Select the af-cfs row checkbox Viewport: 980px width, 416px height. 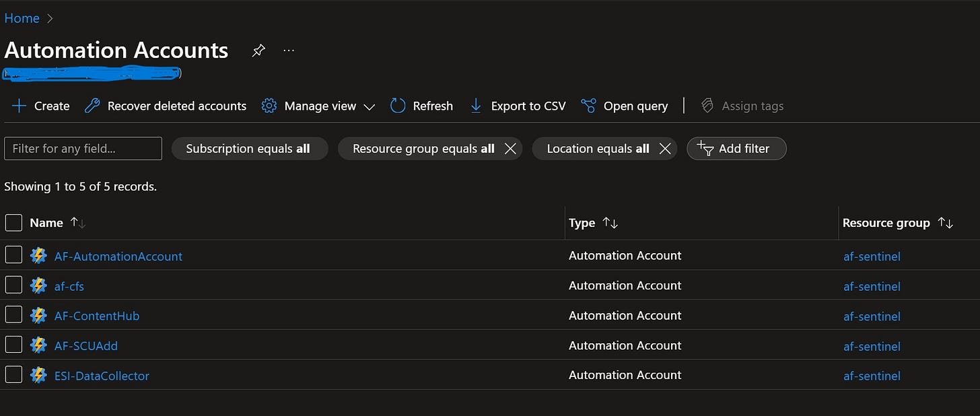(x=13, y=285)
